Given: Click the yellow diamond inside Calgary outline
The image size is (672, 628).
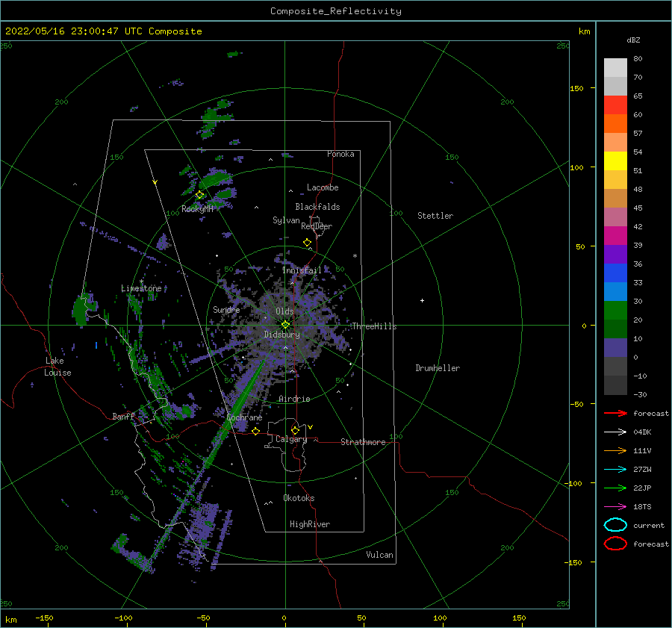Looking at the screenshot, I should point(295,430).
